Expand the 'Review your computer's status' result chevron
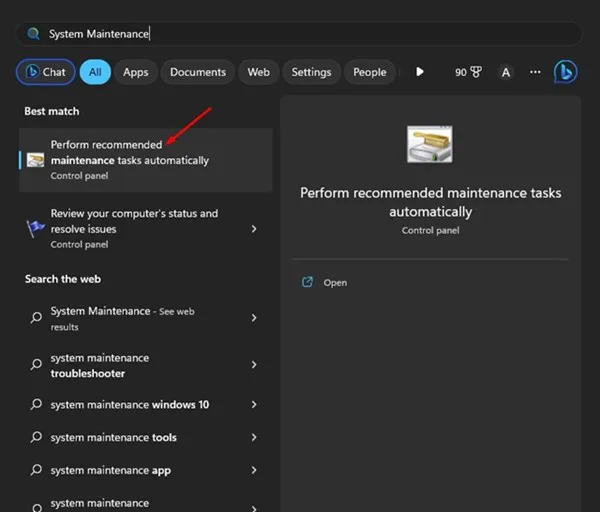This screenshot has width=600, height=512. (254, 229)
